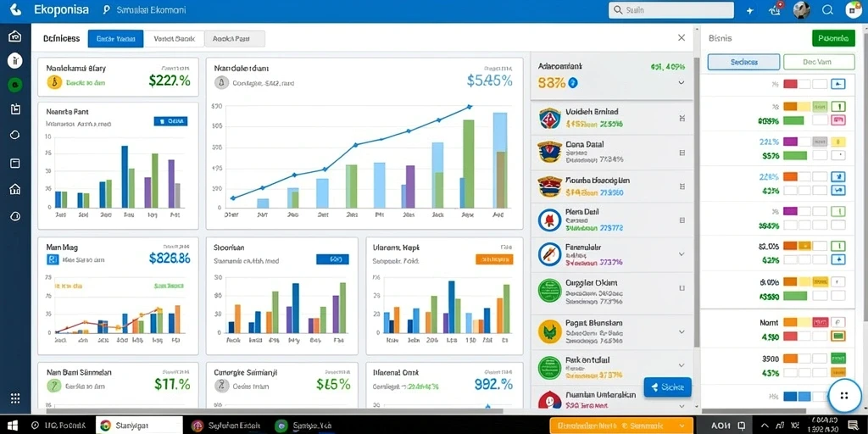Click the home icon in left sidebar
Image resolution: width=868 pixels, height=434 pixels.
(15, 36)
